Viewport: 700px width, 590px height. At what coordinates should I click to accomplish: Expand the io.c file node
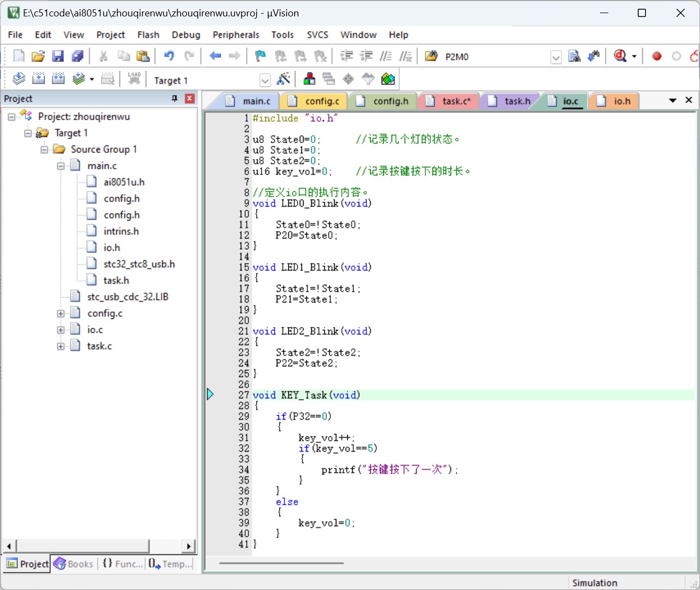(61, 330)
